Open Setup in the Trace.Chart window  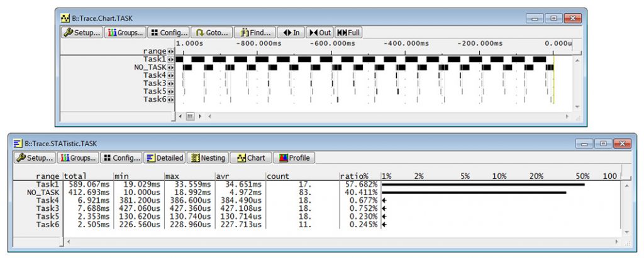coord(82,32)
